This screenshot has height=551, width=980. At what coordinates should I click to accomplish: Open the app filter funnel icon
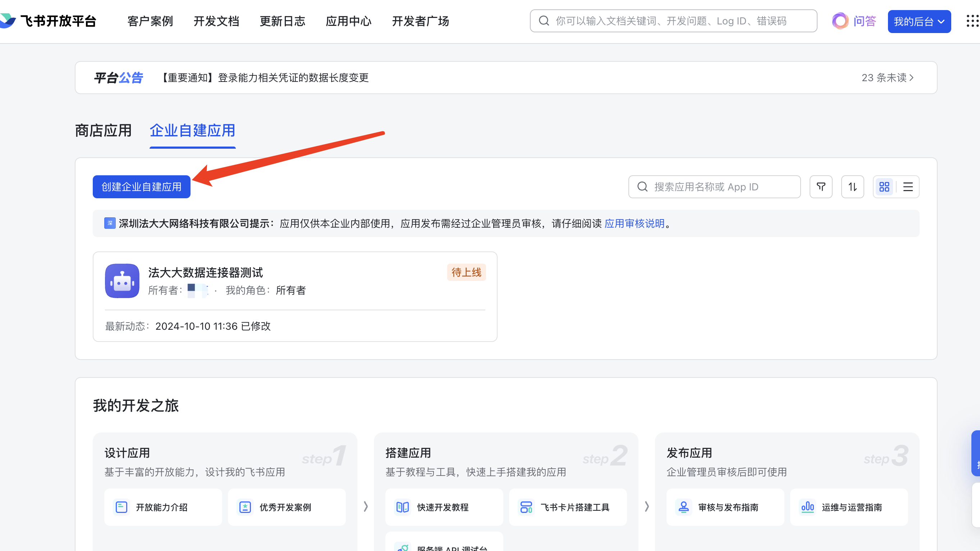point(821,187)
